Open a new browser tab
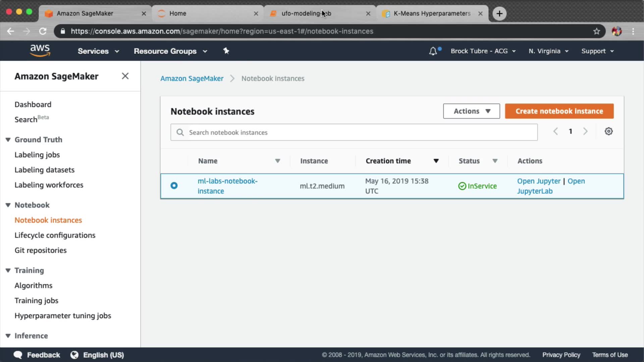The width and height of the screenshot is (644, 362). [x=499, y=13]
